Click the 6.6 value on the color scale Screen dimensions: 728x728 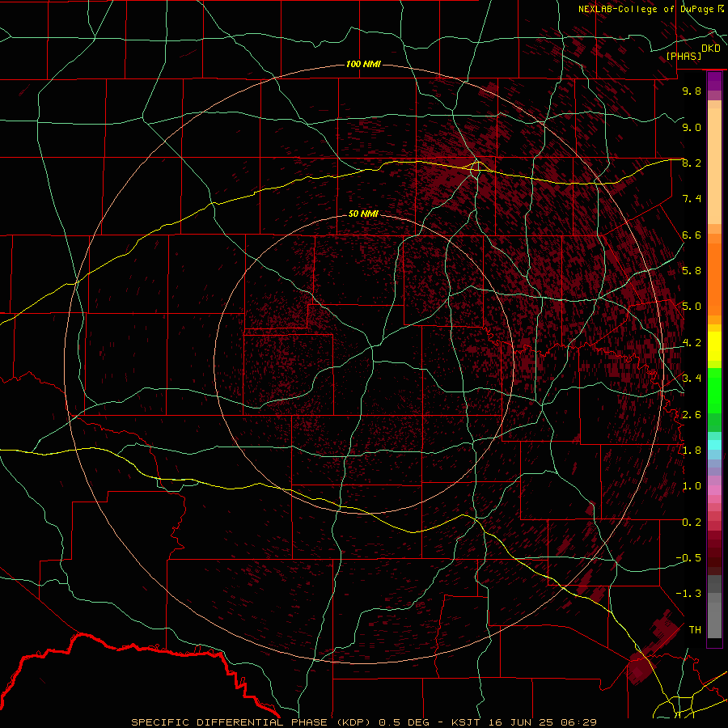point(692,235)
